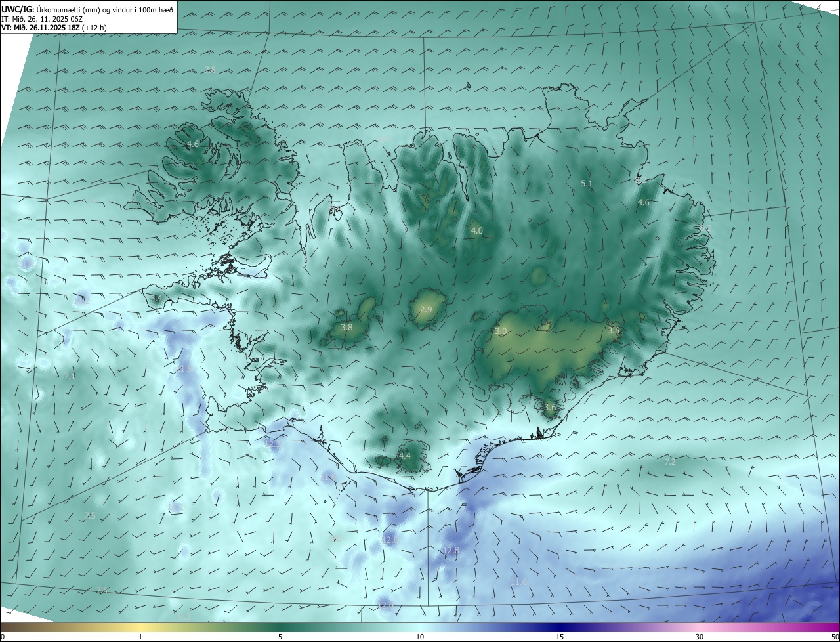Click the 4.4 value on the southern glacier
Image resolution: width=840 pixels, height=642 pixels.
[405, 456]
